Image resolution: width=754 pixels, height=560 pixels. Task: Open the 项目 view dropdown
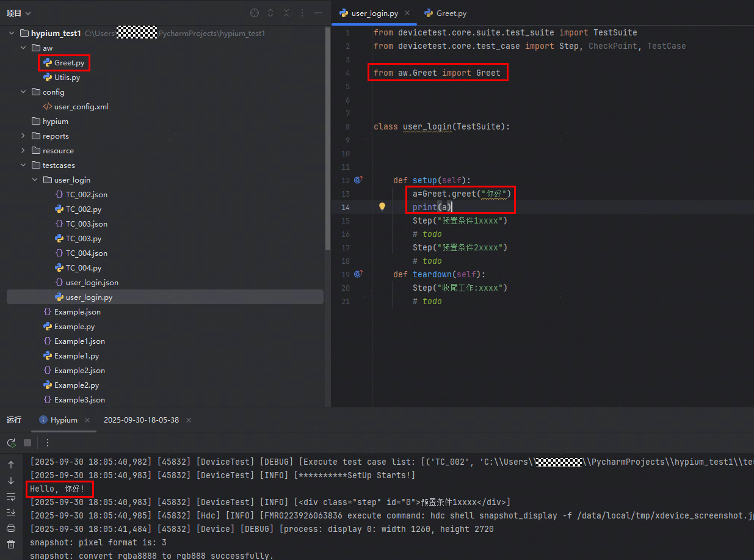[19, 13]
